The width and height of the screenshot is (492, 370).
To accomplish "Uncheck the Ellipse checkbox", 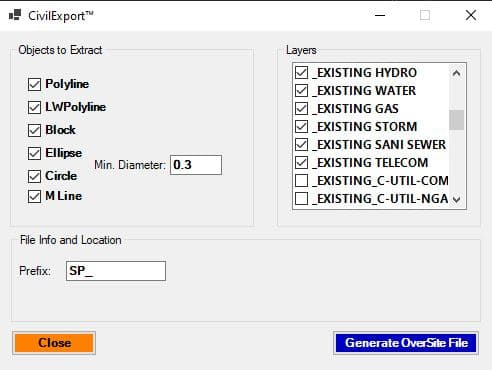I will pos(34,153).
